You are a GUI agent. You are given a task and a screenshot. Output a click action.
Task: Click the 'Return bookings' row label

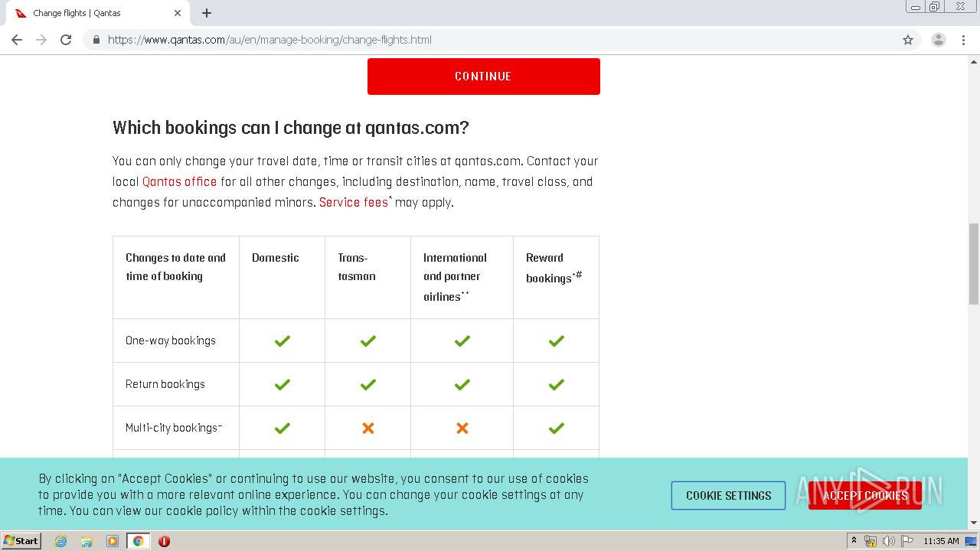click(x=165, y=384)
